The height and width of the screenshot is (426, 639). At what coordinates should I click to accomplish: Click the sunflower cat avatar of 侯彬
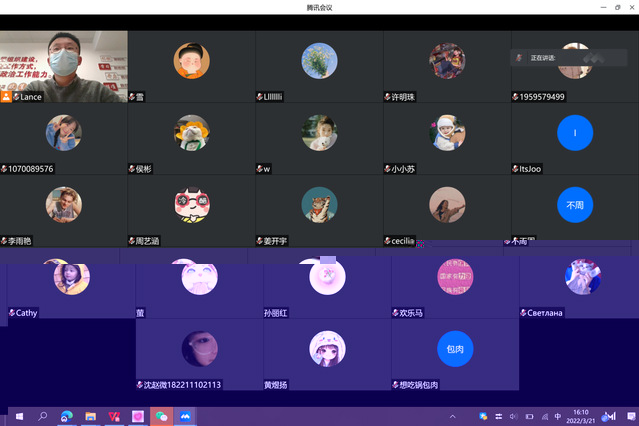[192, 133]
